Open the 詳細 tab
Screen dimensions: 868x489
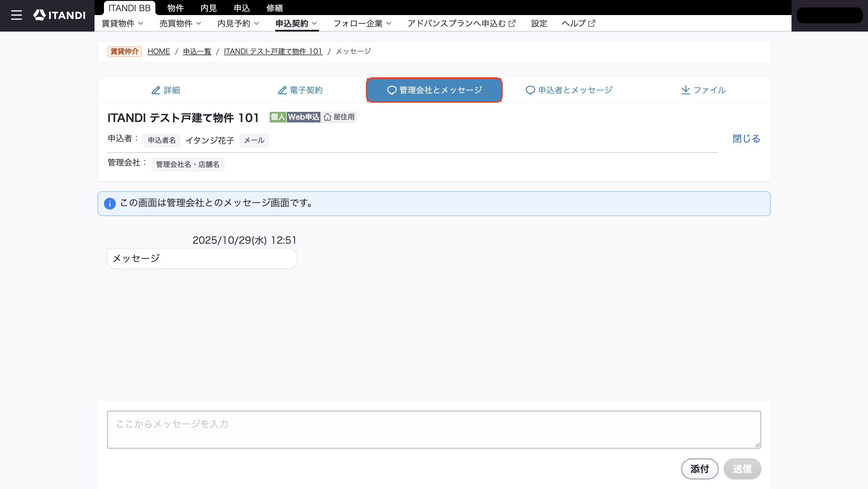(165, 90)
